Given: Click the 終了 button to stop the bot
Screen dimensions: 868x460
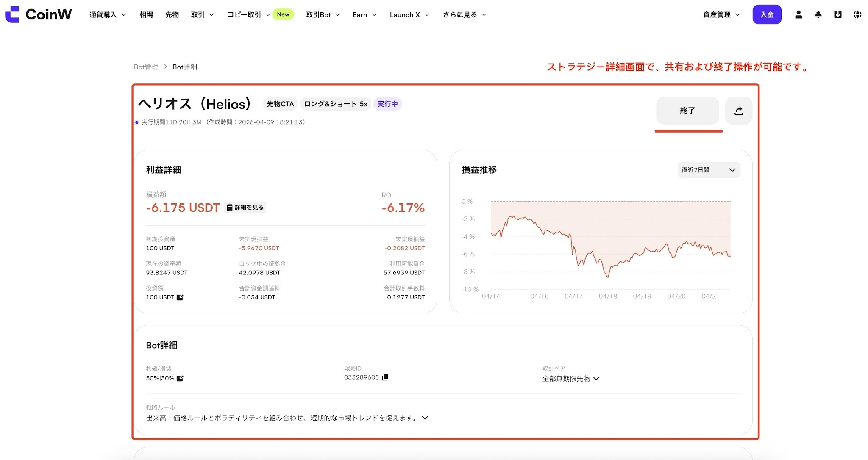Looking at the screenshot, I should point(687,111).
